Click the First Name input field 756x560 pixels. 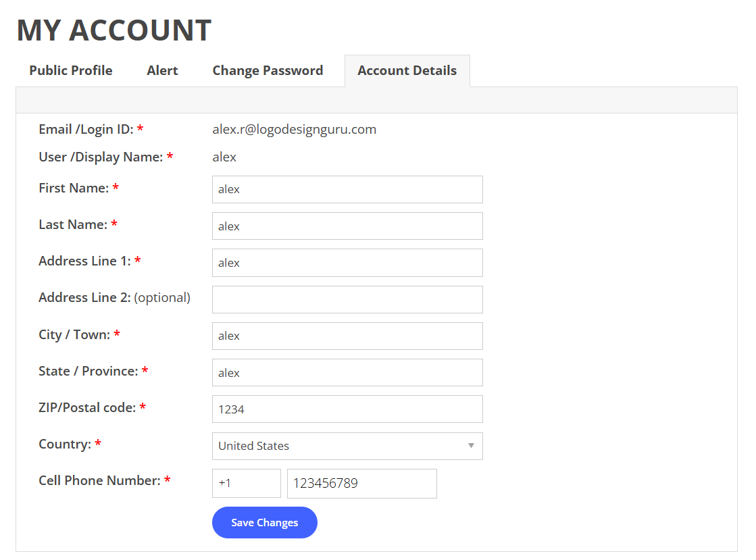point(347,189)
